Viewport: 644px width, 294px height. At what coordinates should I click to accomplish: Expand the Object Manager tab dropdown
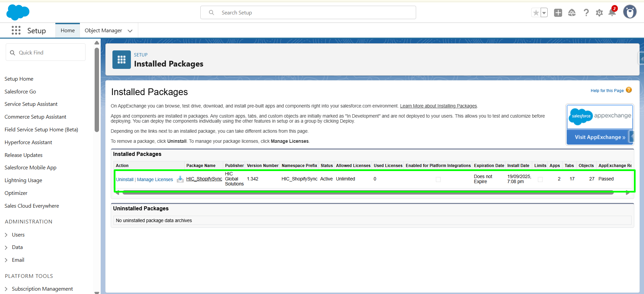[130, 31]
